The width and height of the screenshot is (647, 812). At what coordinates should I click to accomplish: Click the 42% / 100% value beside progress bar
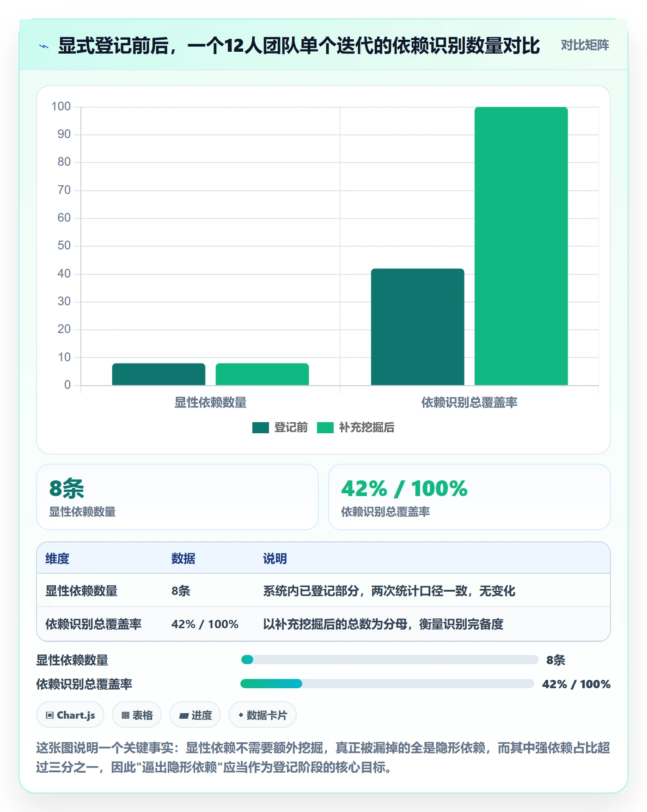(x=576, y=684)
